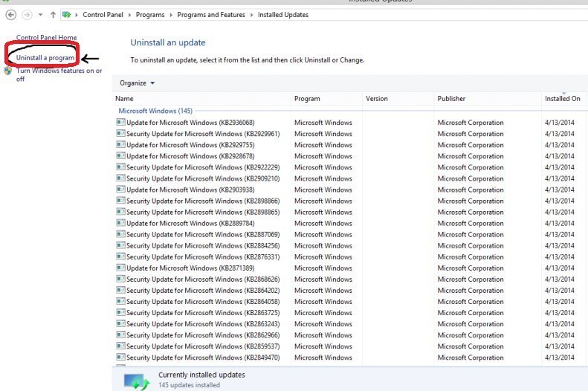588x391 pixels.
Task: Click icon of security update KB2898865
Action: [x=120, y=212]
